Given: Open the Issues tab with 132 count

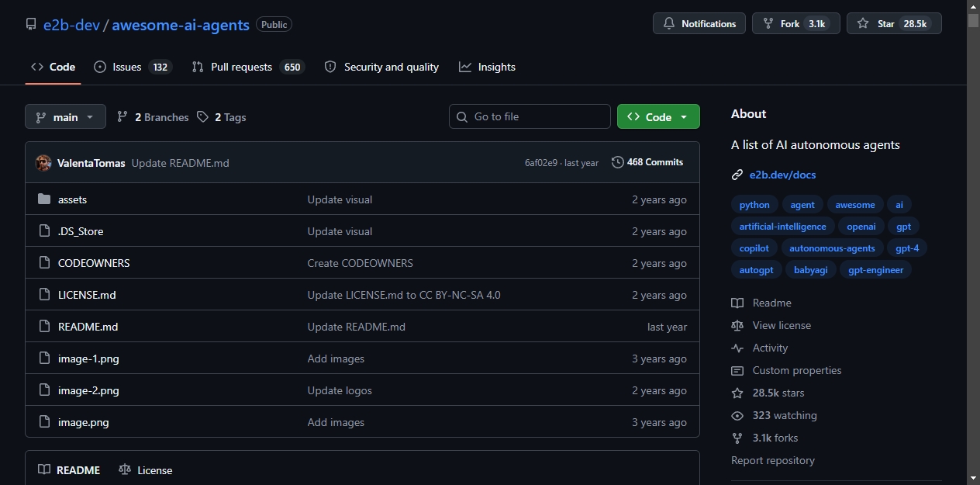Looking at the screenshot, I should tap(133, 67).
